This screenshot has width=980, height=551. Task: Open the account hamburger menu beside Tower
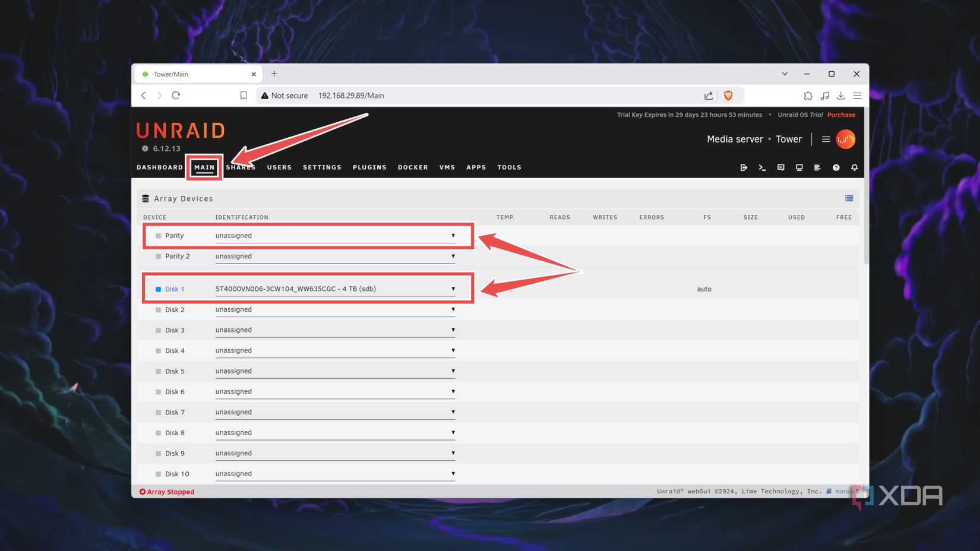826,140
